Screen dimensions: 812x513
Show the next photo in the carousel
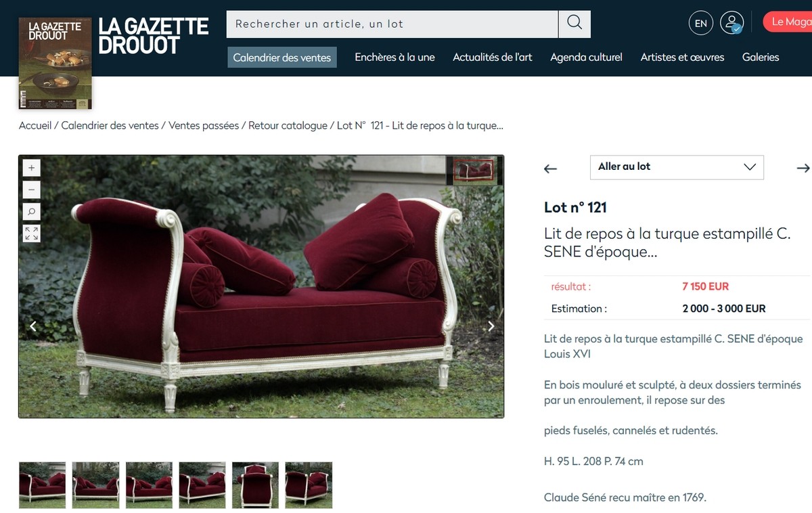coord(491,326)
